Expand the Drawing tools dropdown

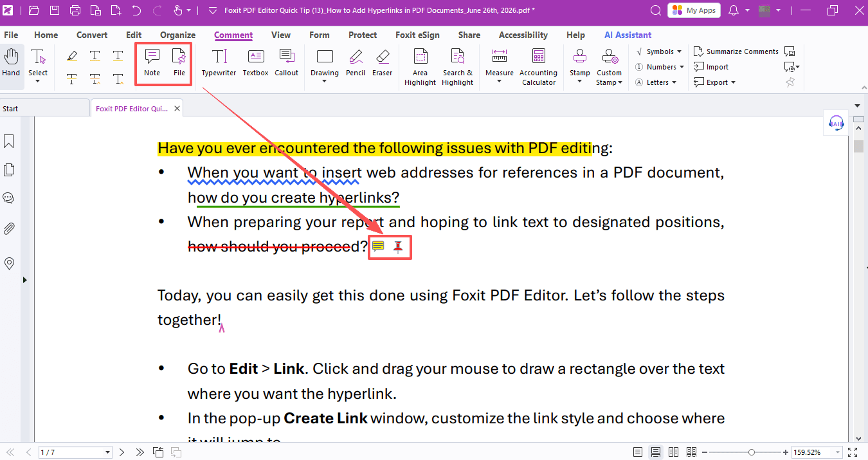pos(325,82)
